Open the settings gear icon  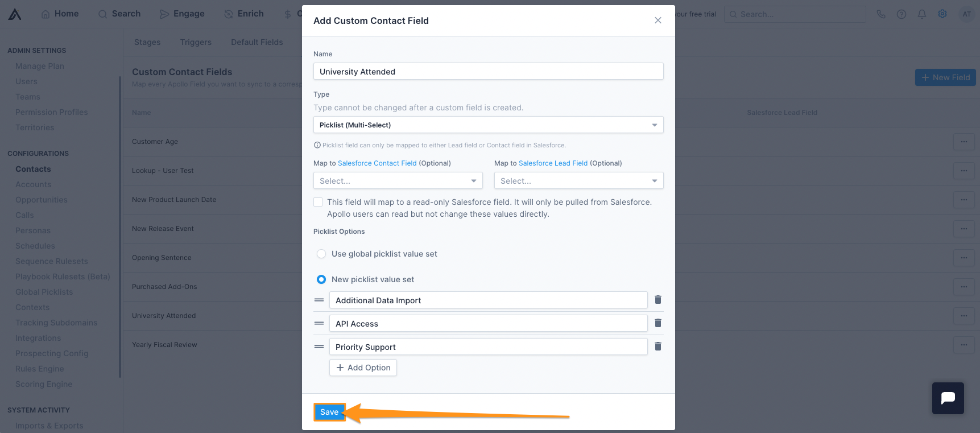coord(942,14)
